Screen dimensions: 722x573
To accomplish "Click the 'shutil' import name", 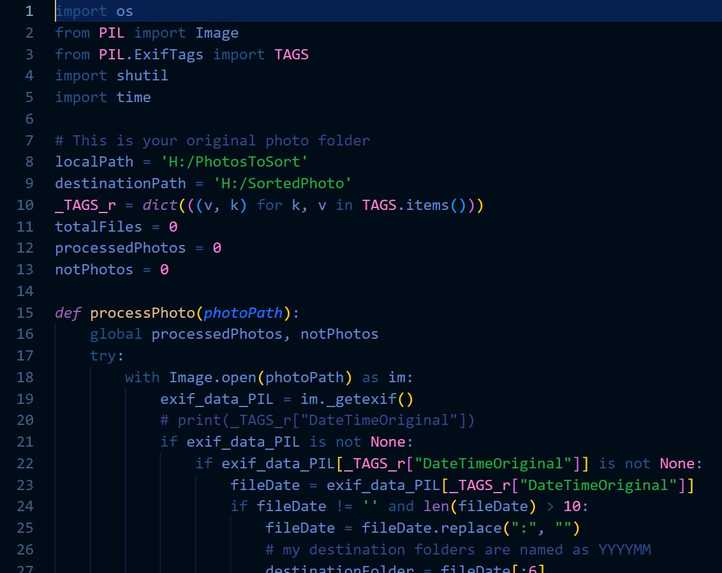I will click(142, 76).
